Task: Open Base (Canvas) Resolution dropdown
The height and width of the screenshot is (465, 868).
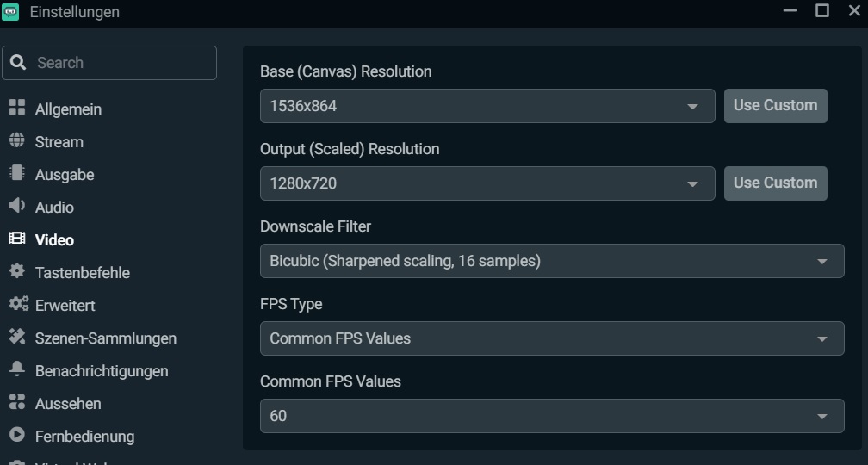Action: 487,106
